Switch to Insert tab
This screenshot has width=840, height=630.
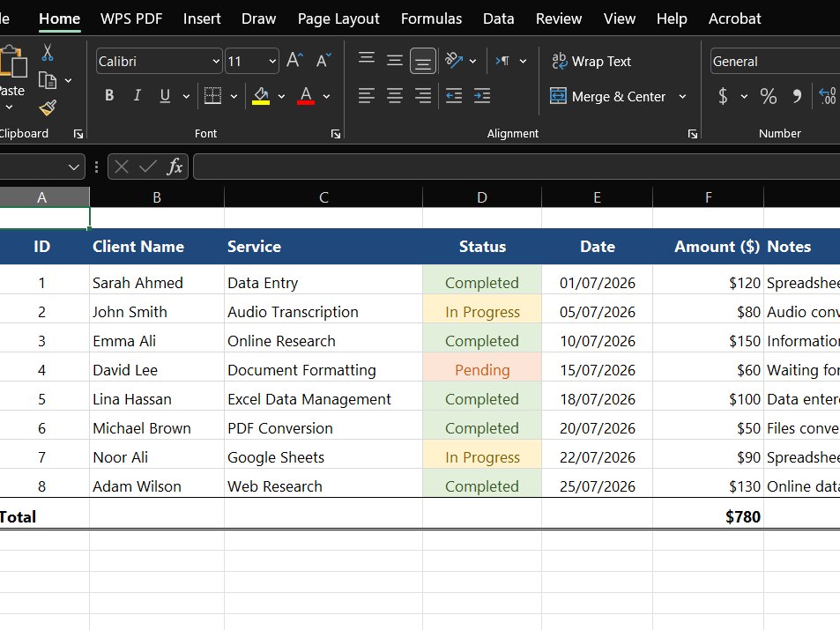[x=202, y=19]
